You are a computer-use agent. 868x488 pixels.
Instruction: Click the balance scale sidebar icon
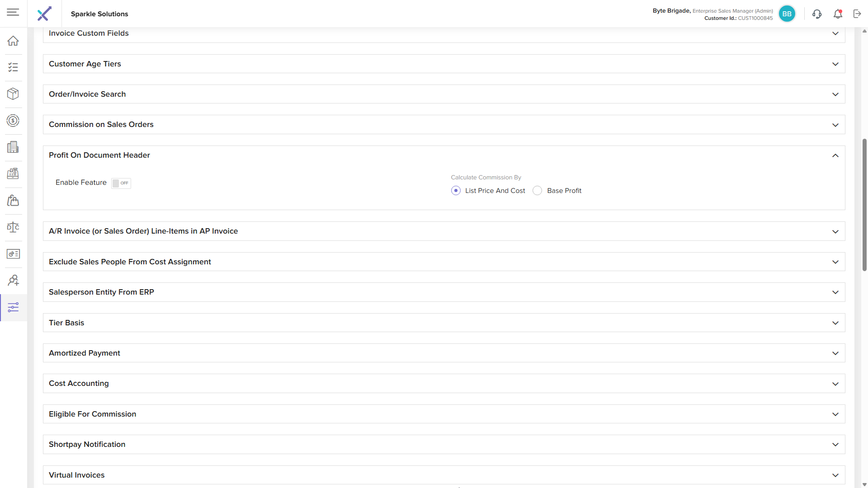point(13,227)
